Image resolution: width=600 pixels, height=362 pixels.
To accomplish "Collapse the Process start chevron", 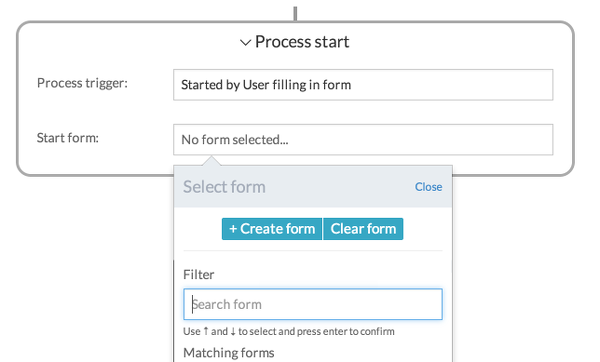I will click(245, 42).
